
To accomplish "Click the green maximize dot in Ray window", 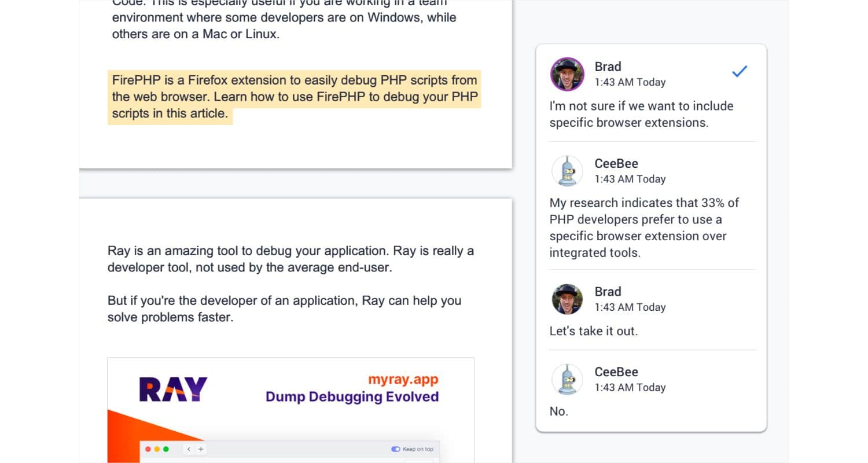I will [166, 449].
